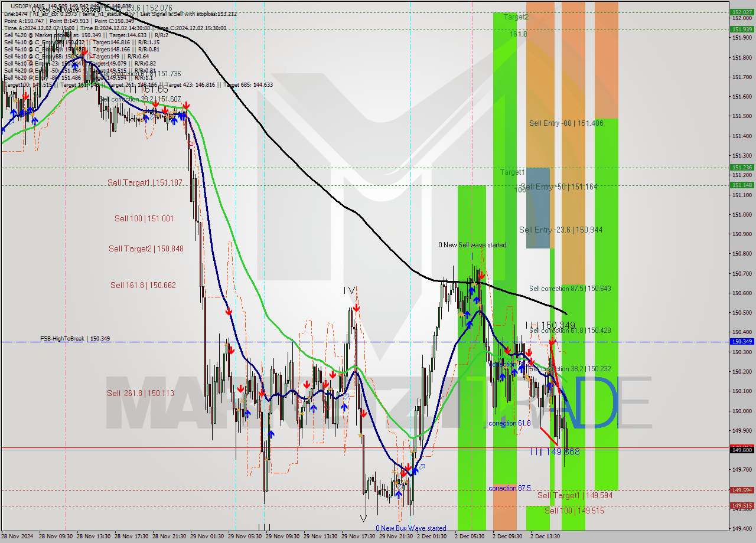
Task: Click the 'Sell Target1 | 149.594' label
Action: [575, 495]
